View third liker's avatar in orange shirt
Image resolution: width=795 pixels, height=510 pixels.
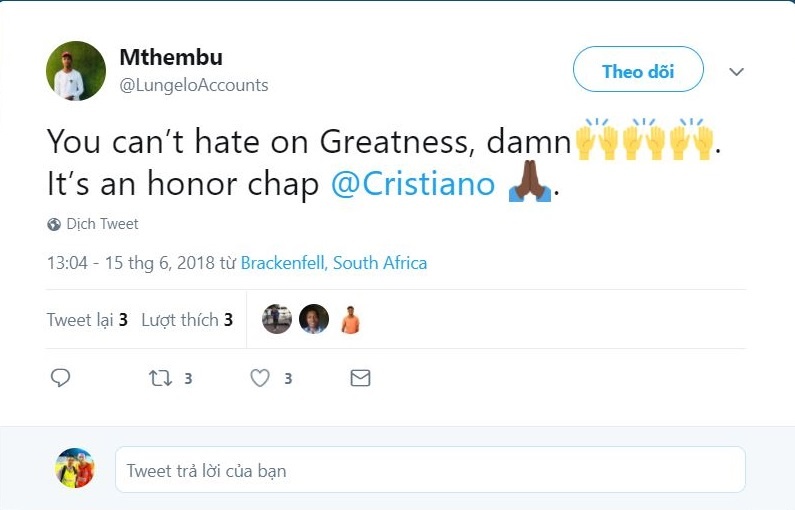(x=350, y=319)
